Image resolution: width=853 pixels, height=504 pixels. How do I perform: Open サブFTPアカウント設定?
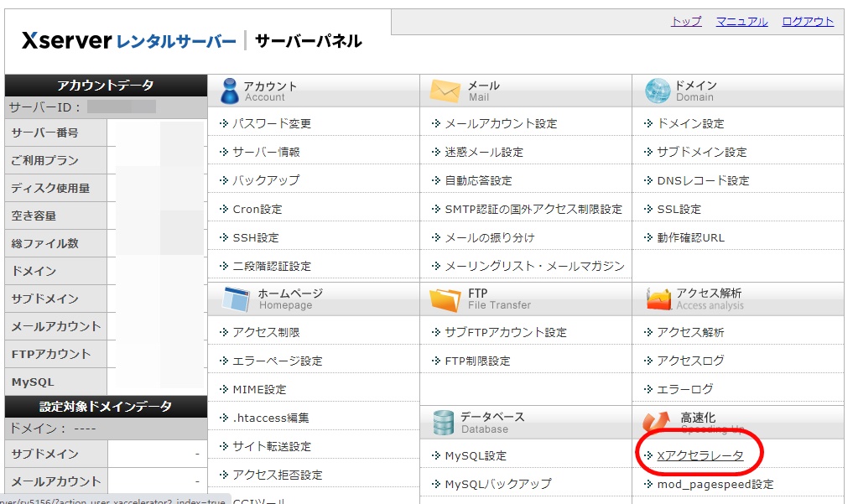[506, 332]
